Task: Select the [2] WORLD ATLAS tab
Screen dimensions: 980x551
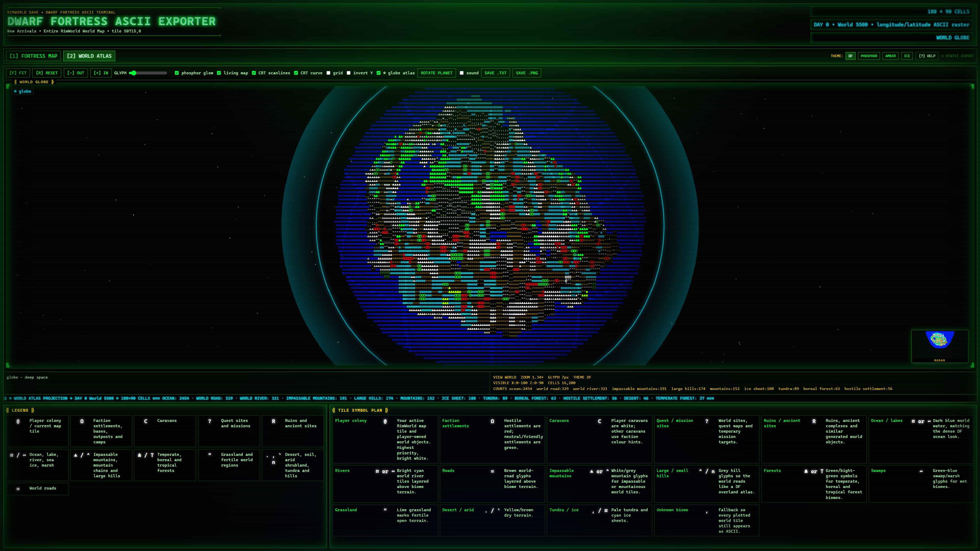Action: (89, 56)
